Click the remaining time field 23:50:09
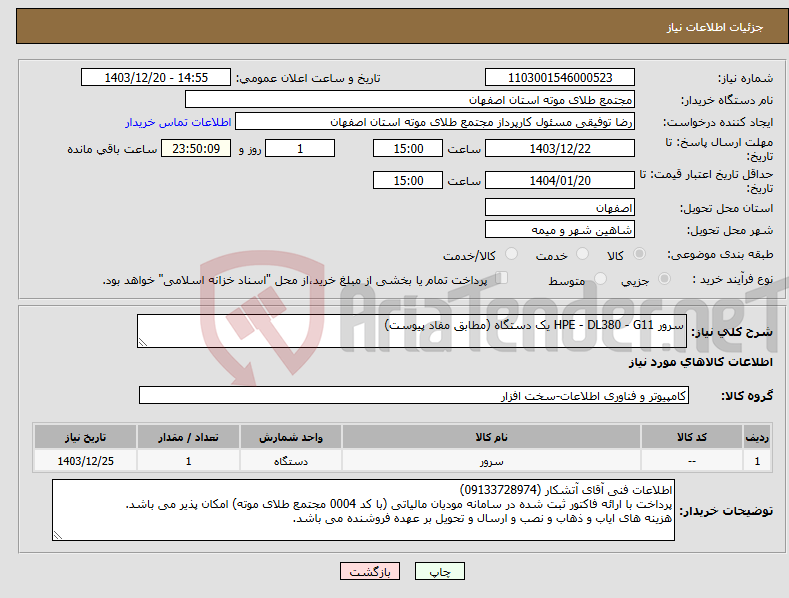The width and height of the screenshot is (789, 598). (196, 148)
